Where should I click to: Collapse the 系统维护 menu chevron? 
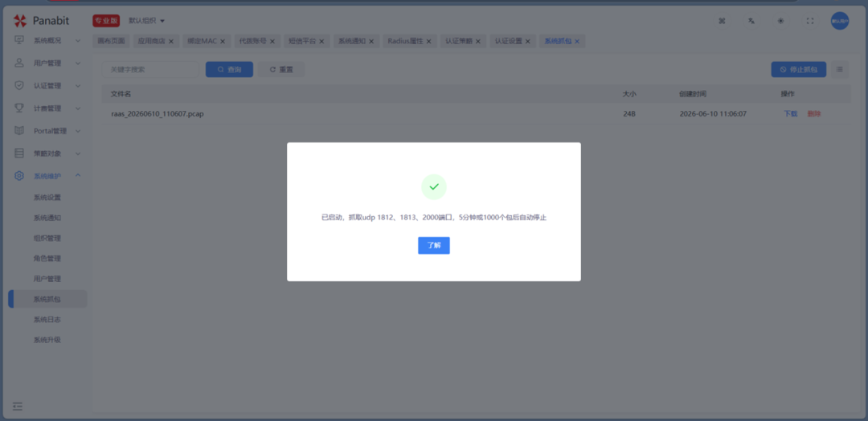coord(78,176)
